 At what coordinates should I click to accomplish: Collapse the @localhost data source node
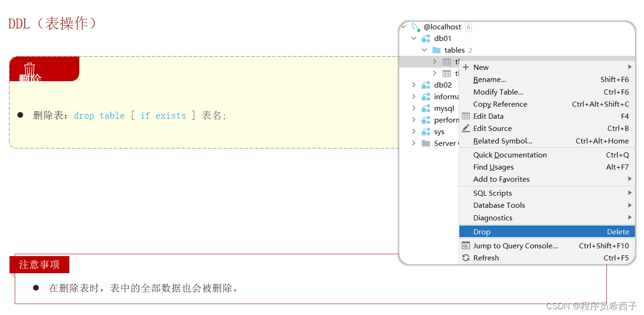(x=404, y=27)
